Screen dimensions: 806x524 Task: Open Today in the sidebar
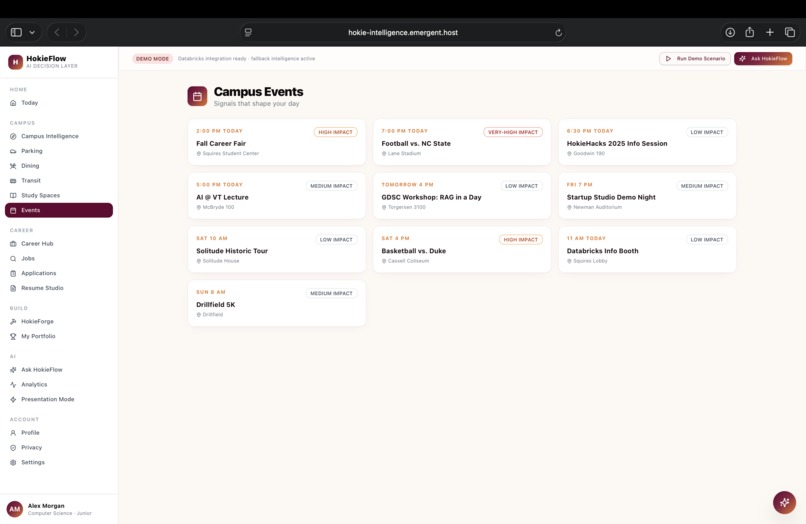tap(59, 103)
